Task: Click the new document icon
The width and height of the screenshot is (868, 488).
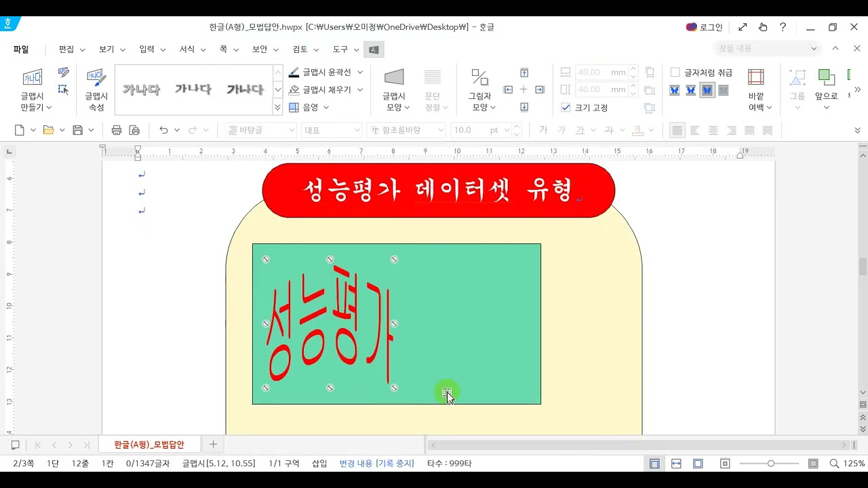Action: (19, 130)
